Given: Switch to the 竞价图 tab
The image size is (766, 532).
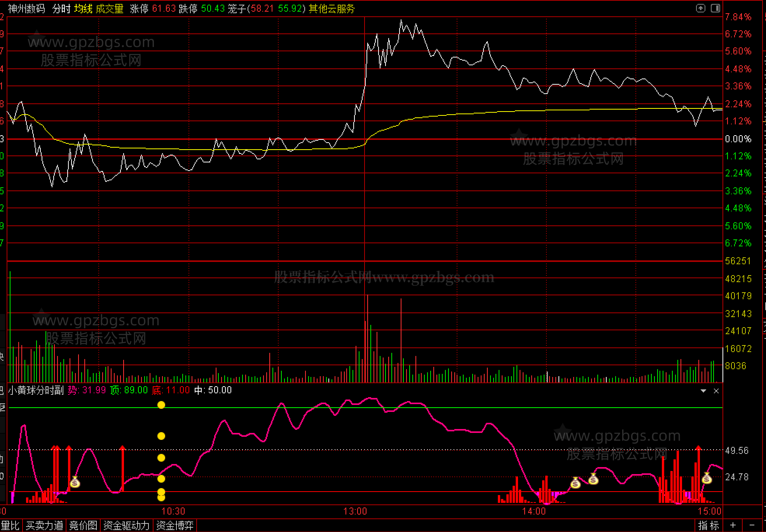Looking at the screenshot, I should coord(83,526).
